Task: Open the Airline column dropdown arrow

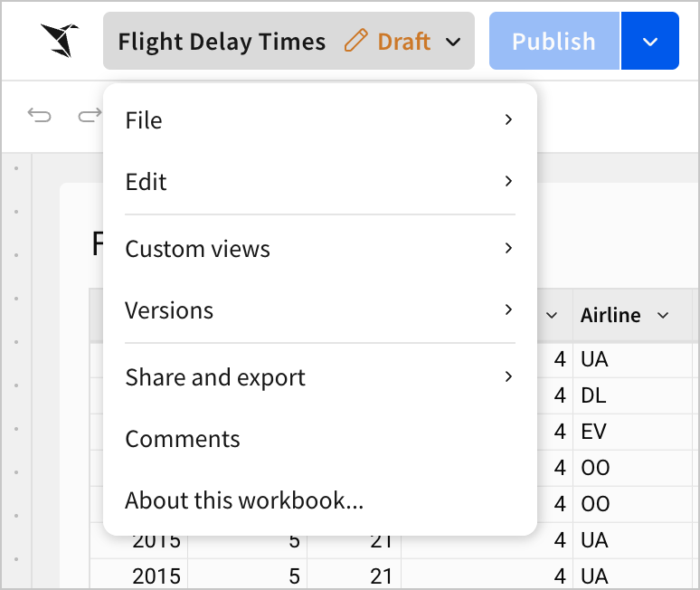Action: (663, 315)
